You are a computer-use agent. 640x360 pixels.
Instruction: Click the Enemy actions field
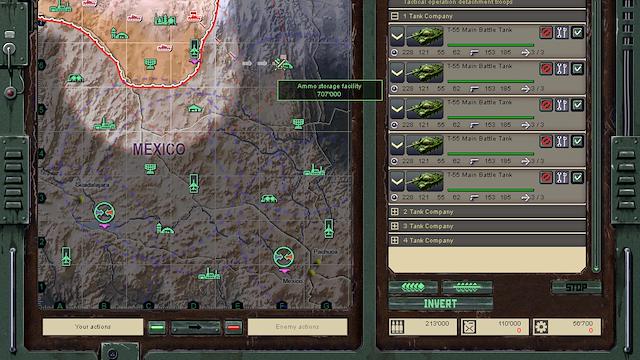[298, 327]
